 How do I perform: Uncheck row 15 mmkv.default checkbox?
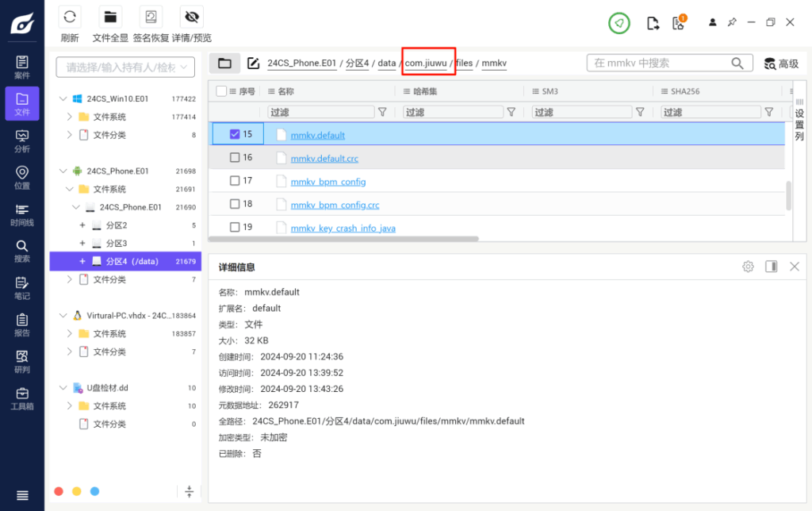(x=233, y=135)
